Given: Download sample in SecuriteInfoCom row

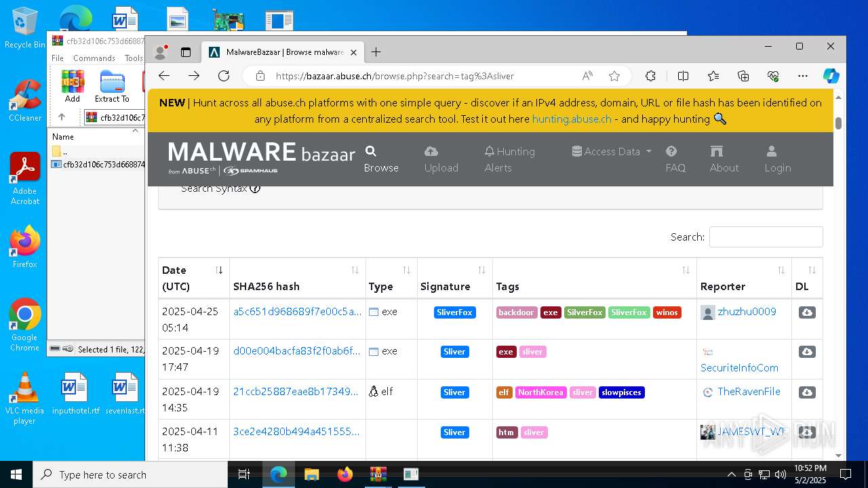Looking at the screenshot, I should click(x=807, y=352).
